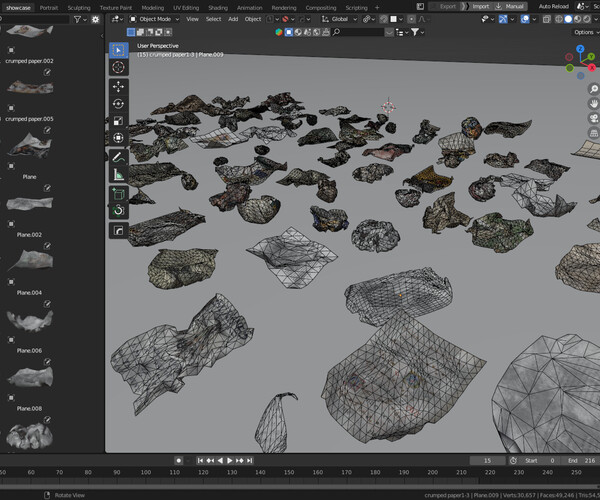Viewport: 600px width, 500px height.
Task: Open the View menu
Action: coord(192,19)
